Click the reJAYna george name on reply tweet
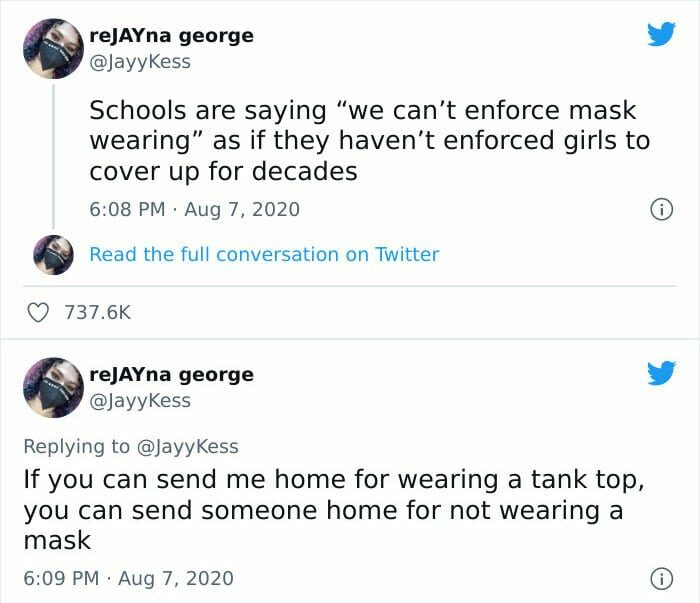Image resolution: width=700 pixels, height=603 pixels. (x=171, y=375)
